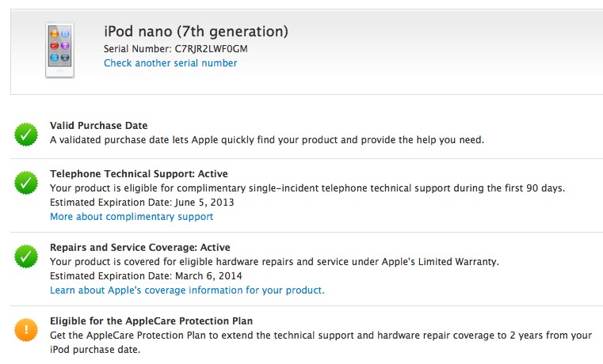Click the green checkmark beside Valid Purchase Date
The height and width of the screenshot is (364, 603).
pyautogui.click(x=26, y=135)
